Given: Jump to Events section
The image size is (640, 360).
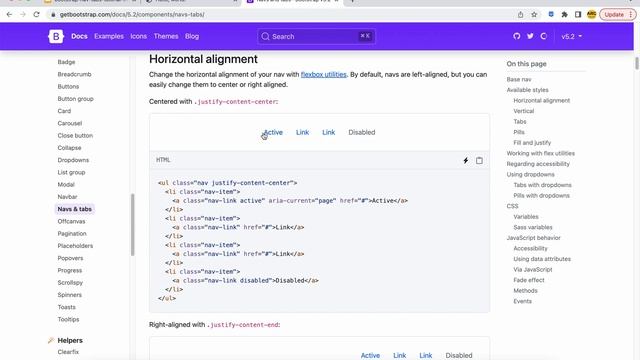Looking at the screenshot, I should pyautogui.click(x=522, y=301).
